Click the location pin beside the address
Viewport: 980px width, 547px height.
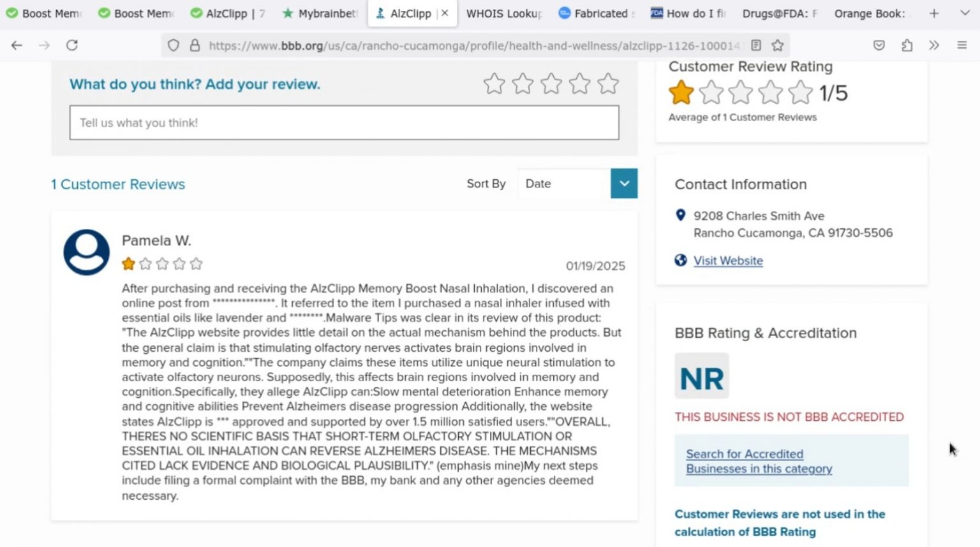point(679,215)
